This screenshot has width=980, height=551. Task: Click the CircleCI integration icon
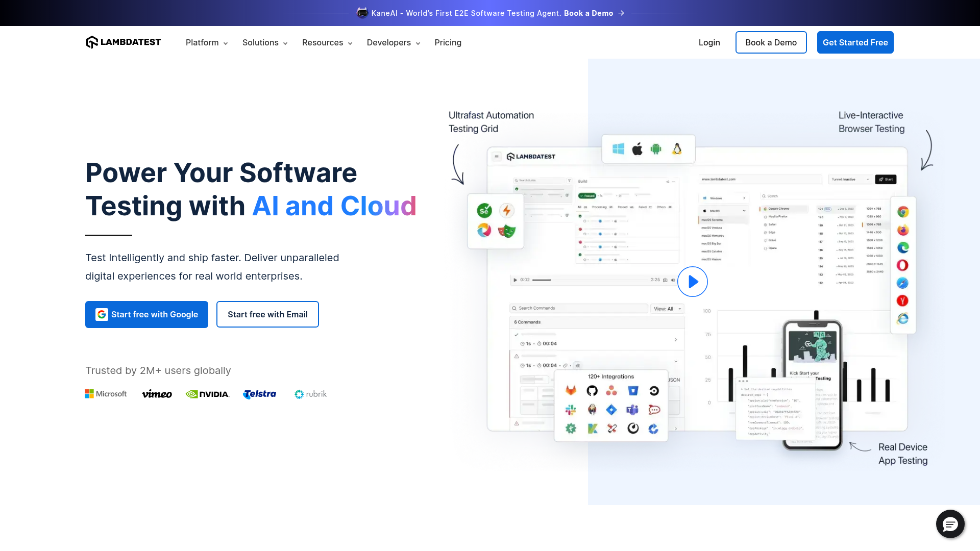[654, 391]
